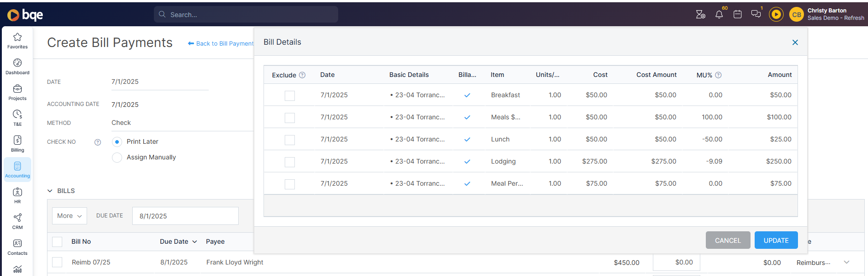868x276 pixels.
Task: Select Assign Manually radio option
Action: [117, 158]
